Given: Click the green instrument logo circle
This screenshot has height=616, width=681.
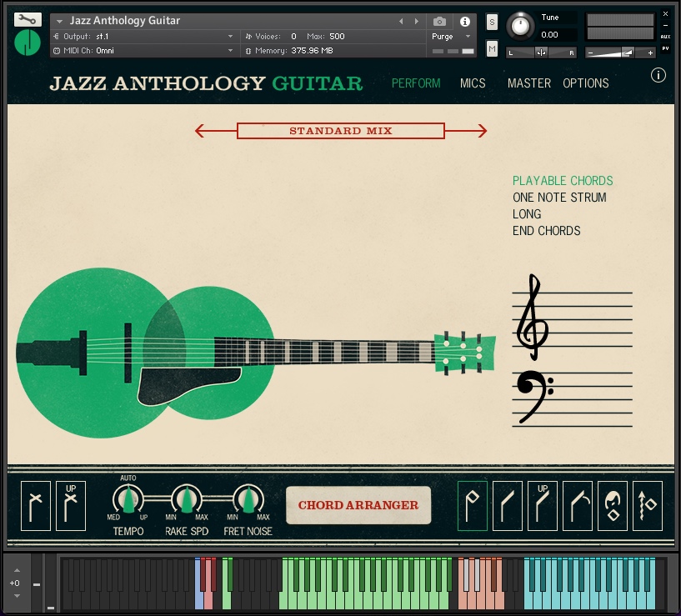Looking at the screenshot, I should pos(28,43).
